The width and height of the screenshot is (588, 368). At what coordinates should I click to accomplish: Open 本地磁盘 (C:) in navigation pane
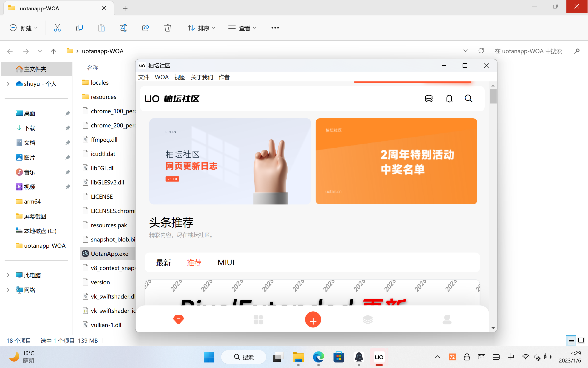coord(37,231)
